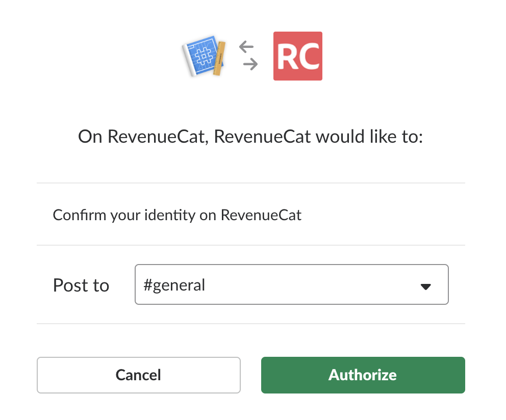Image resolution: width=506 pixels, height=420 pixels.
Task: Click the yellow ruler on the blueprint icon
Action: click(x=219, y=59)
